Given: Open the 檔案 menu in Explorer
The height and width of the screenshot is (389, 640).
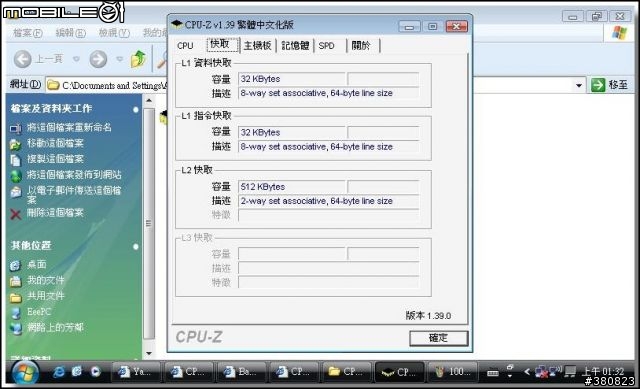Looking at the screenshot, I should (x=28, y=33).
